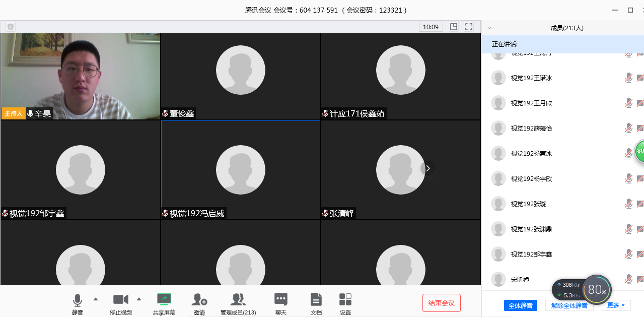The image size is (644, 317).
Task: Click the security shield icon at top-left
Action: tap(10, 27)
